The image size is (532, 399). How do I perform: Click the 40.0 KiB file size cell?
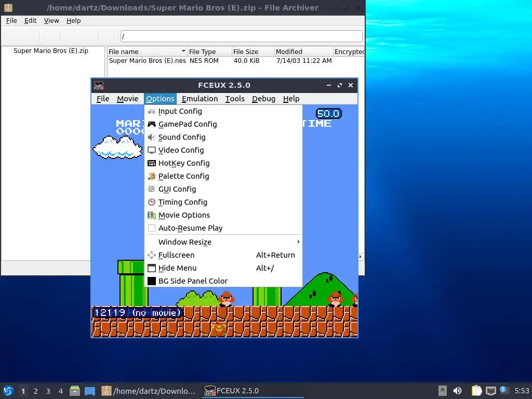(247, 61)
